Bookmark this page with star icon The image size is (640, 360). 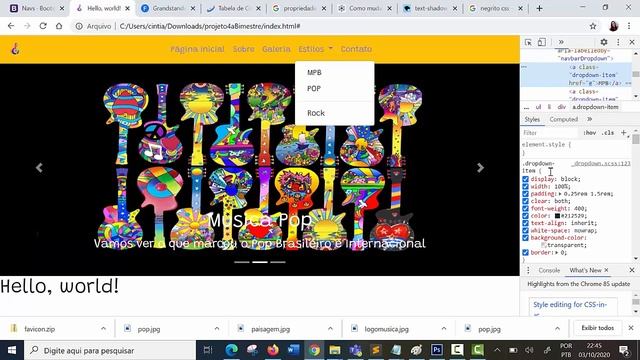pos(593,26)
